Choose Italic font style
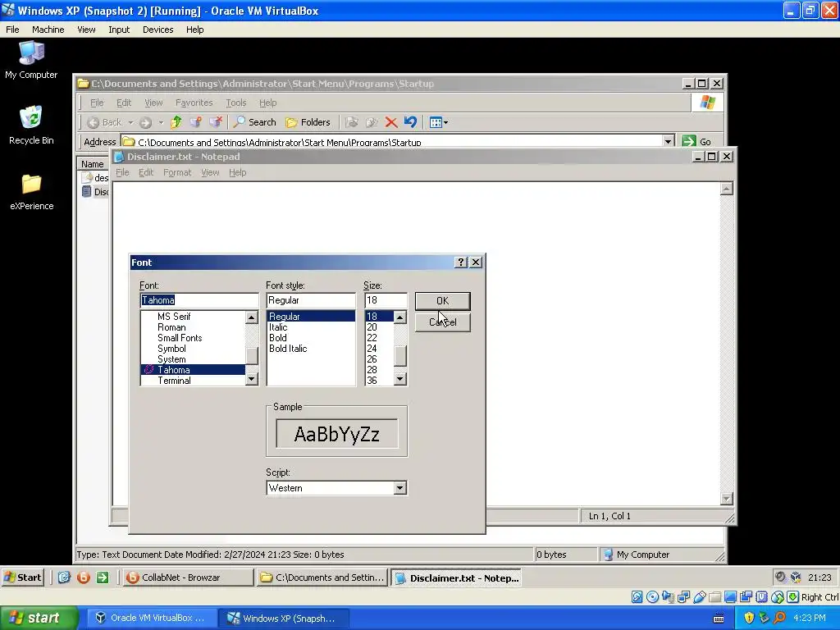The image size is (840, 630). [278, 327]
